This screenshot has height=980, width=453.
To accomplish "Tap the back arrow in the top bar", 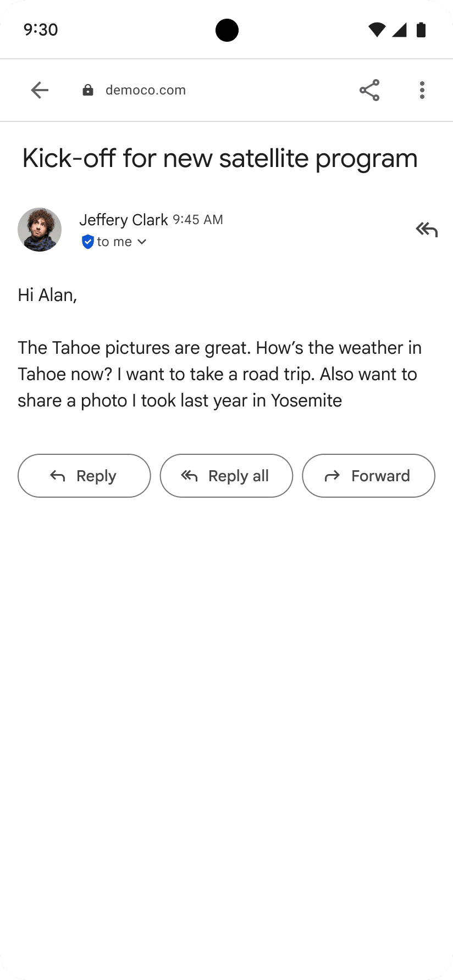I will click(x=40, y=90).
